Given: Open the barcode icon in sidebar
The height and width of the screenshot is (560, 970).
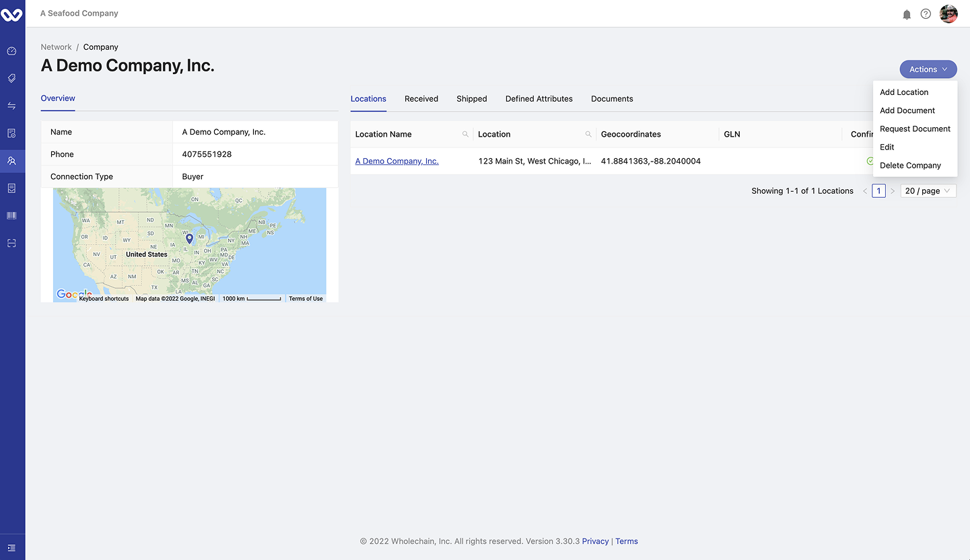Looking at the screenshot, I should [11, 215].
